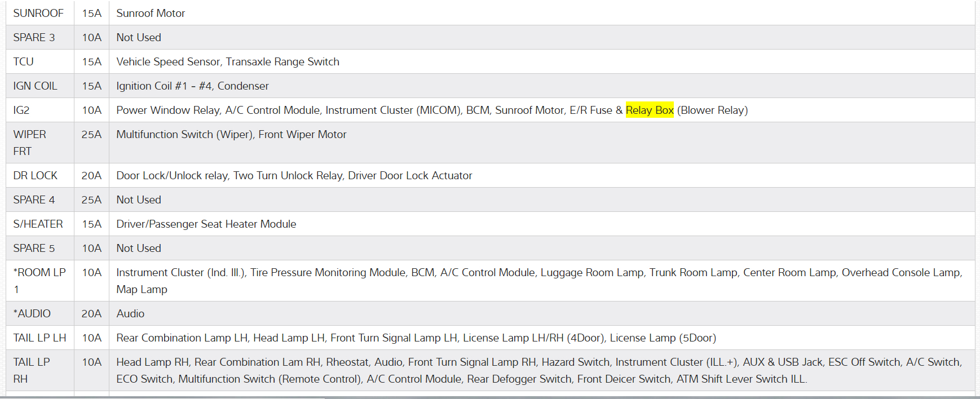Click the TCU row label
The height and width of the screenshot is (399, 980).
click(24, 61)
